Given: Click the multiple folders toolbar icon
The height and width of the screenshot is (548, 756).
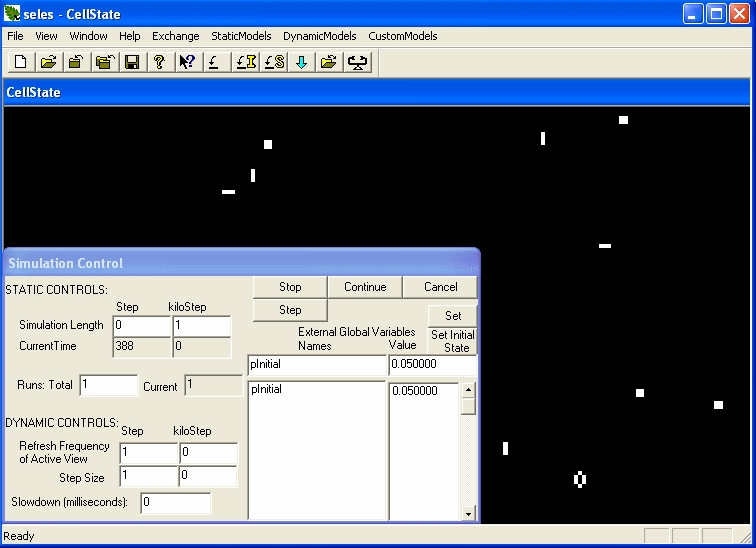Looking at the screenshot, I should [x=104, y=62].
